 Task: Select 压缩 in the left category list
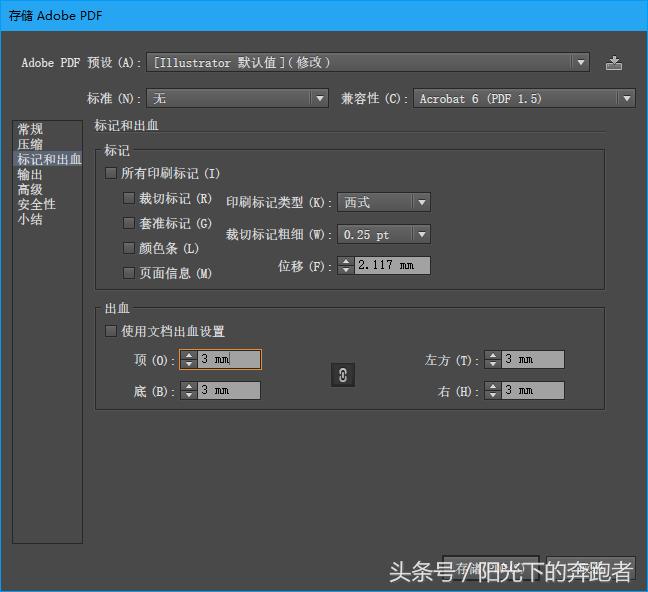coord(30,144)
